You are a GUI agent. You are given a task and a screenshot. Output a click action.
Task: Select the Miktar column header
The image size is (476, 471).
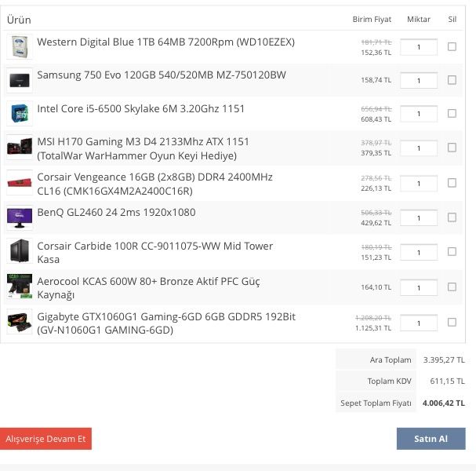pyautogui.click(x=419, y=19)
